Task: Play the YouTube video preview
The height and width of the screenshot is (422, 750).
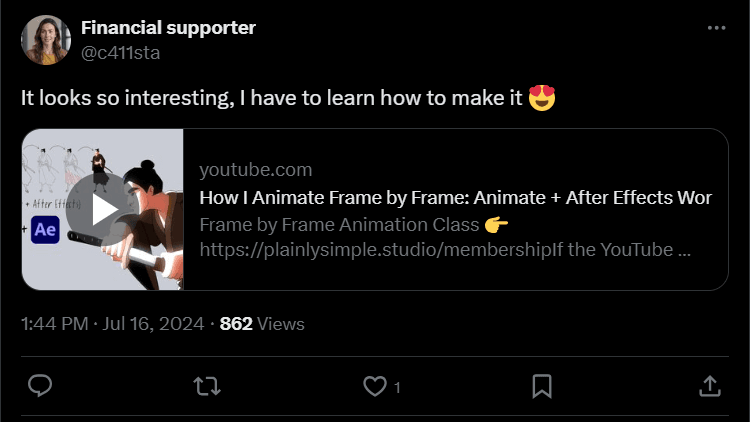Action: click(103, 209)
